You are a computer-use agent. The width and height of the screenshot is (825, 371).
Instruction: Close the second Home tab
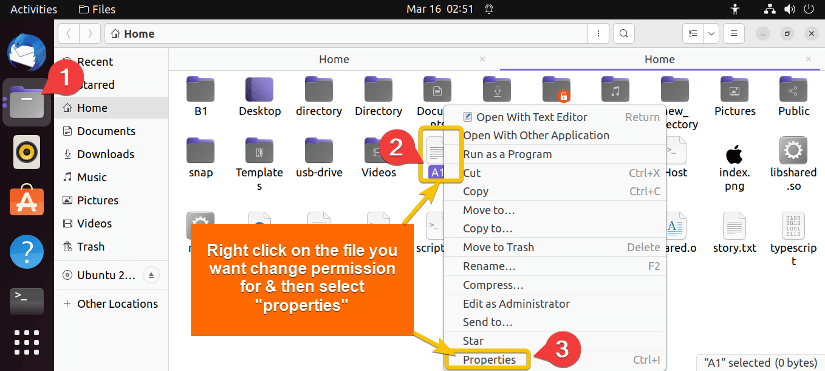[x=809, y=59]
